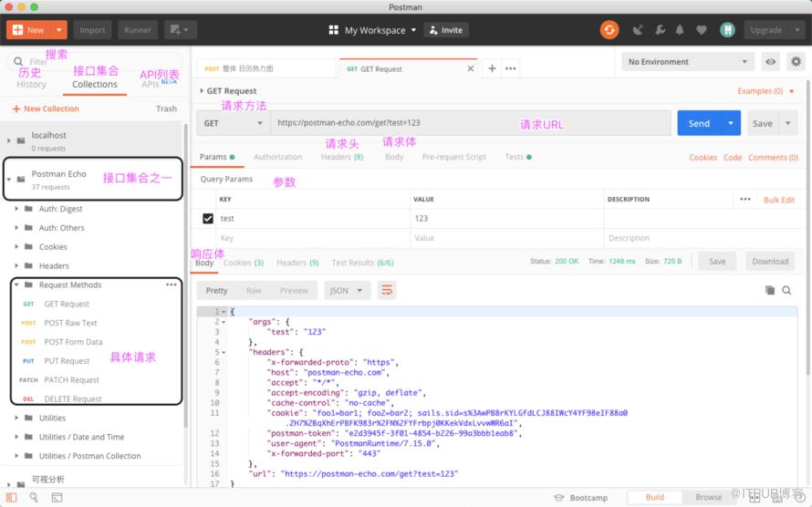The image size is (812, 507).
Task: Open No Environment selector
Action: [x=688, y=62]
